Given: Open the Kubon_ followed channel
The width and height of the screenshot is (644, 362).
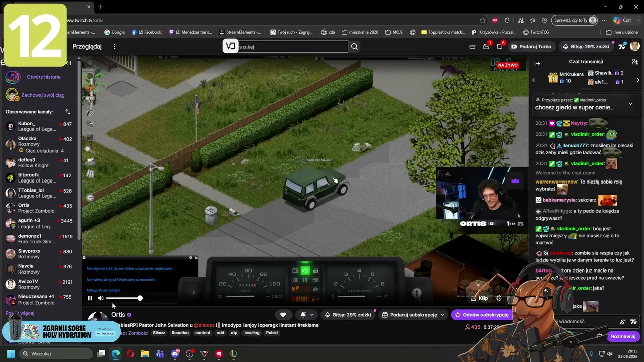Looking at the screenshot, I should (39, 126).
